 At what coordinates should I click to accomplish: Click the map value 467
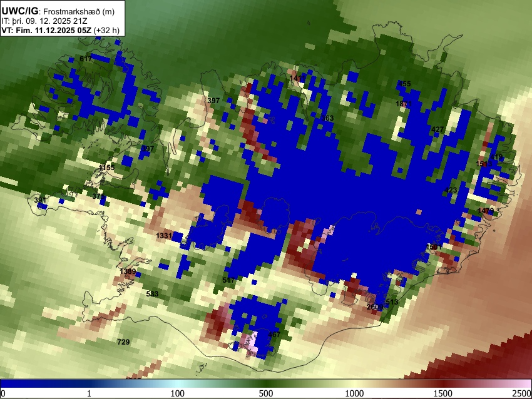point(274,335)
